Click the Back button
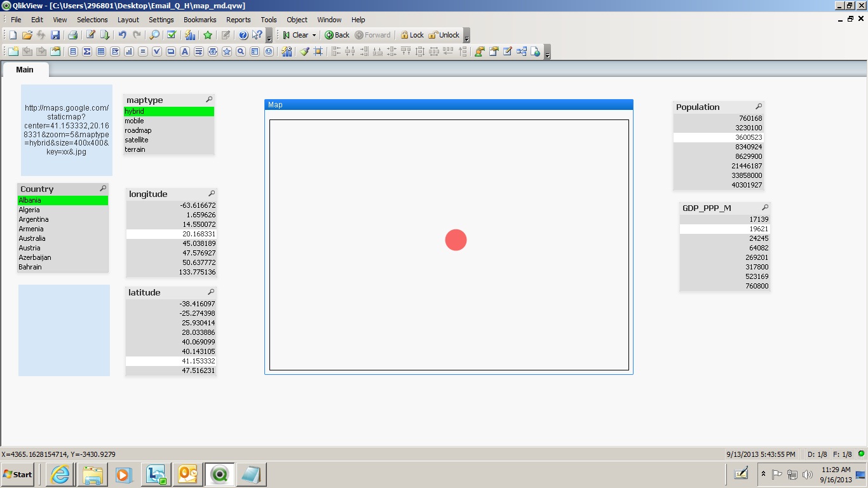The image size is (868, 488). [x=337, y=35]
